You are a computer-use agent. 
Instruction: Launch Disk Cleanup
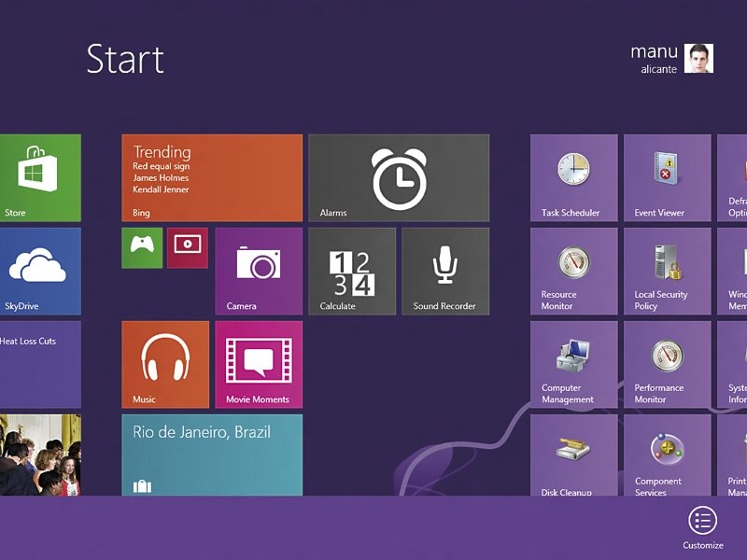(x=574, y=455)
